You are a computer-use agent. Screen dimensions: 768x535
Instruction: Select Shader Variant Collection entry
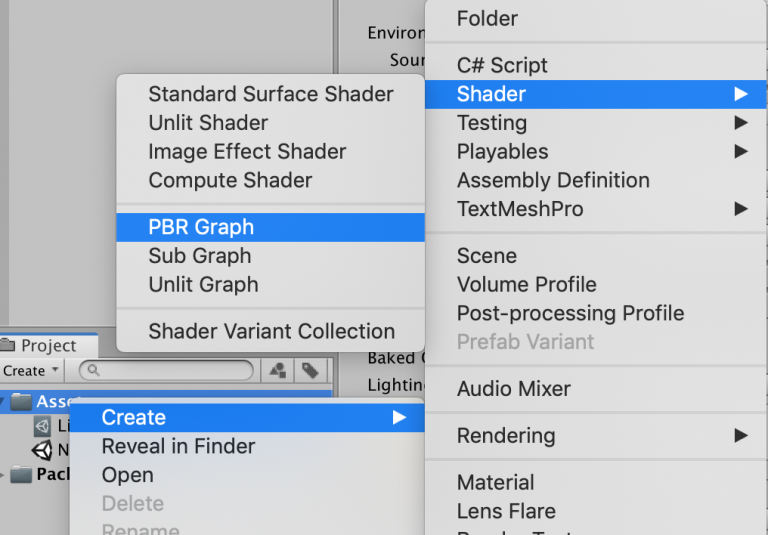[270, 331]
